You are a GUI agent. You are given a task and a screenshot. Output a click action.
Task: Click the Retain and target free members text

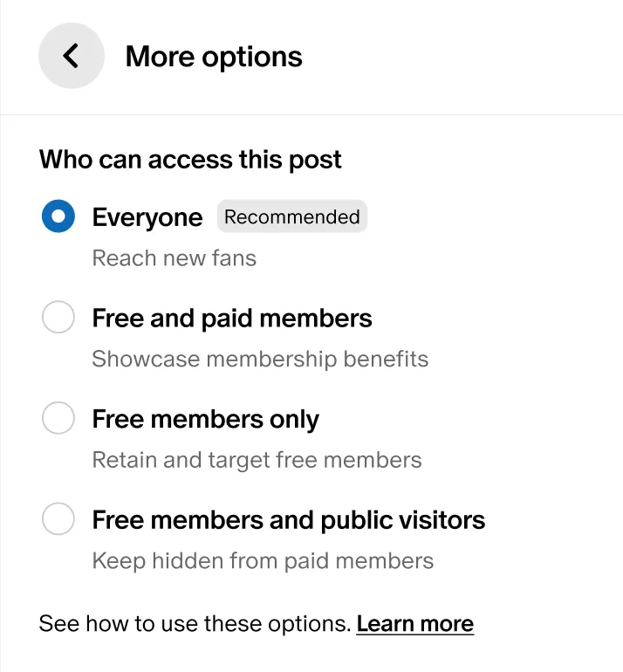click(257, 460)
